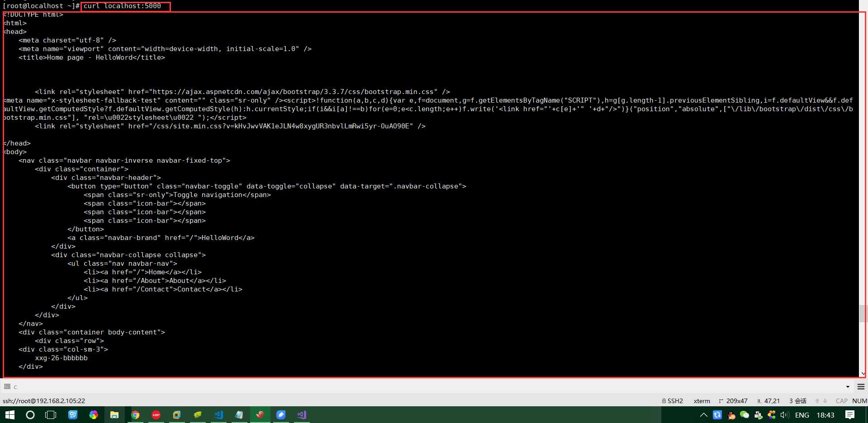Click the /About link line in output
This screenshot has height=423, width=868.
tap(155, 281)
